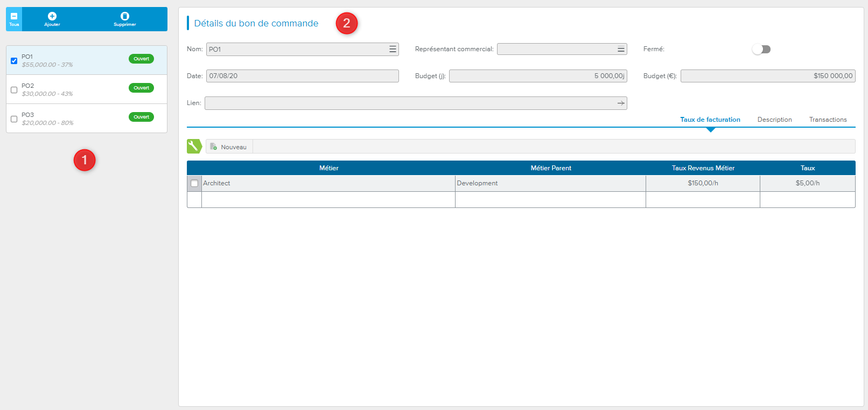Image resolution: width=868 pixels, height=410 pixels.
Task: Click the arrow icon in Lien field
Action: click(x=621, y=103)
